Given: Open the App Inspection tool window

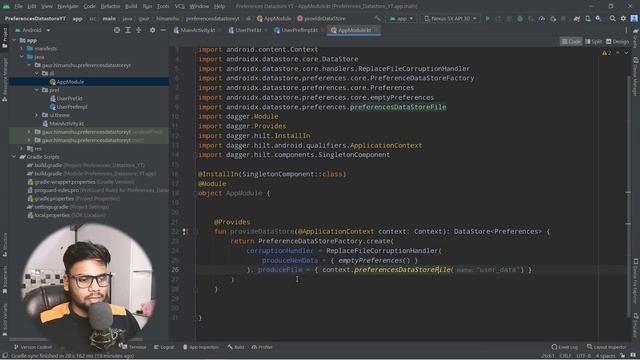Looking at the screenshot, I should [x=201, y=347].
